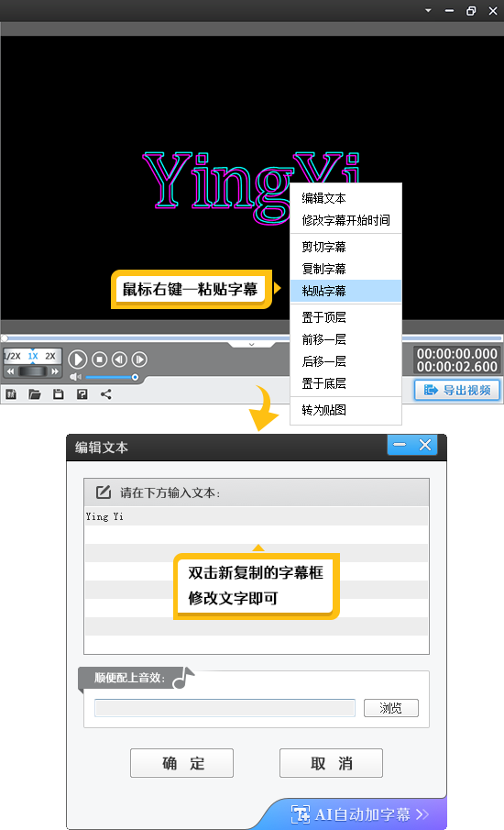This screenshot has height=830, width=504.
Task: Choose 前移一层 in the context menu
Action: (345, 339)
